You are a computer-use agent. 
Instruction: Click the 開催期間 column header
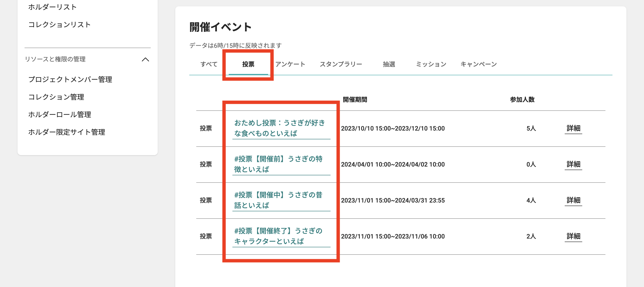(x=355, y=100)
